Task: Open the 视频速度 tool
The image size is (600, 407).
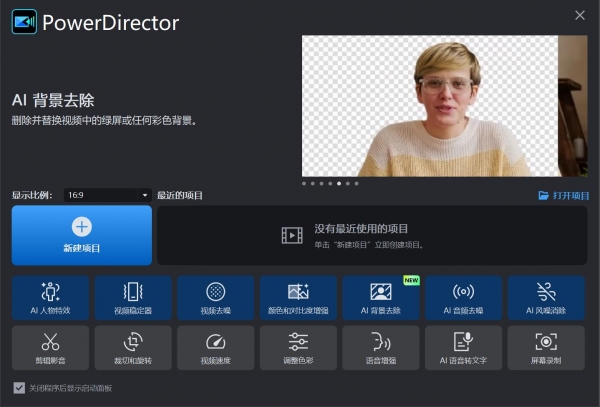Action: click(x=216, y=348)
